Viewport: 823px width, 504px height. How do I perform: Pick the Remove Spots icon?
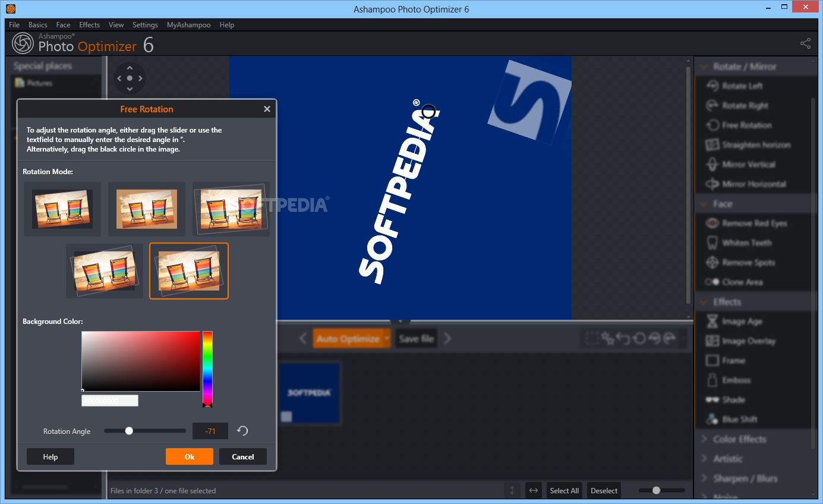(x=712, y=263)
